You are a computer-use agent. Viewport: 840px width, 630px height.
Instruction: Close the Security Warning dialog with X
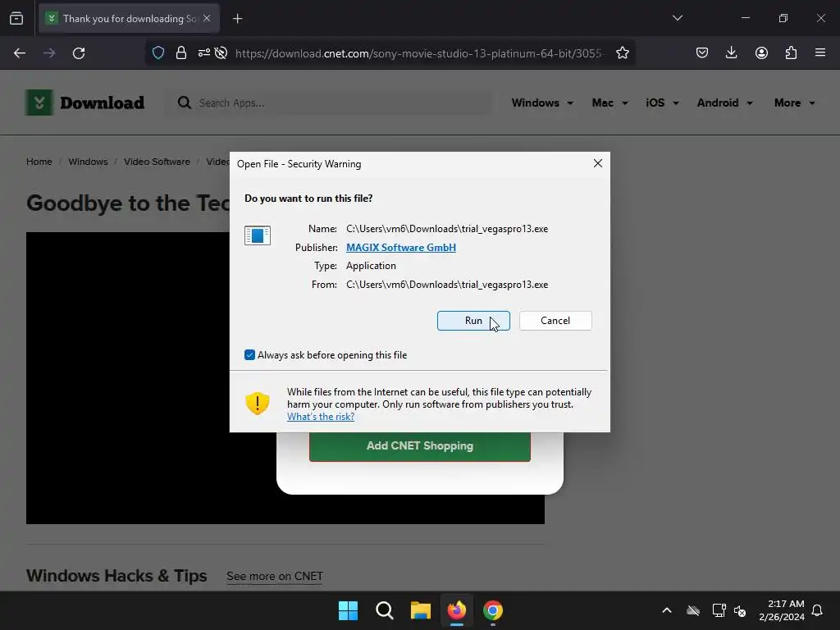598,163
